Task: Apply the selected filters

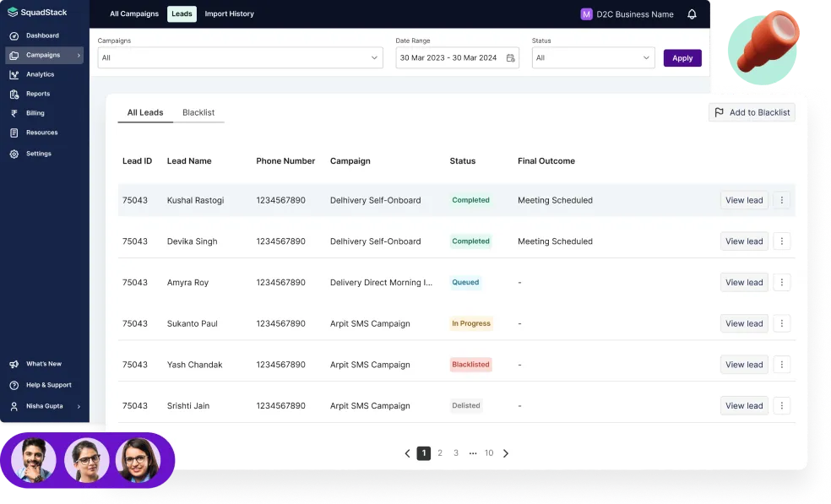Action: [x=682, y=57]
